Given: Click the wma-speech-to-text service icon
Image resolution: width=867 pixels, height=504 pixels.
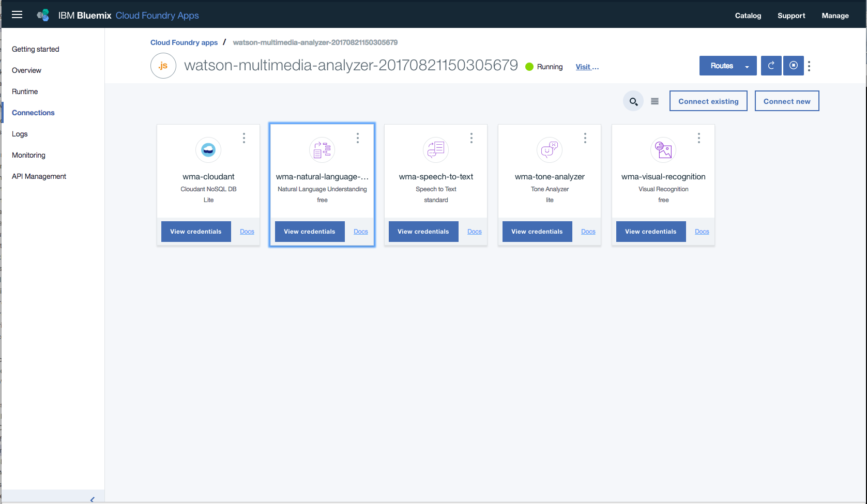Looking at the screenshot, I should click(x=436, y=150).
